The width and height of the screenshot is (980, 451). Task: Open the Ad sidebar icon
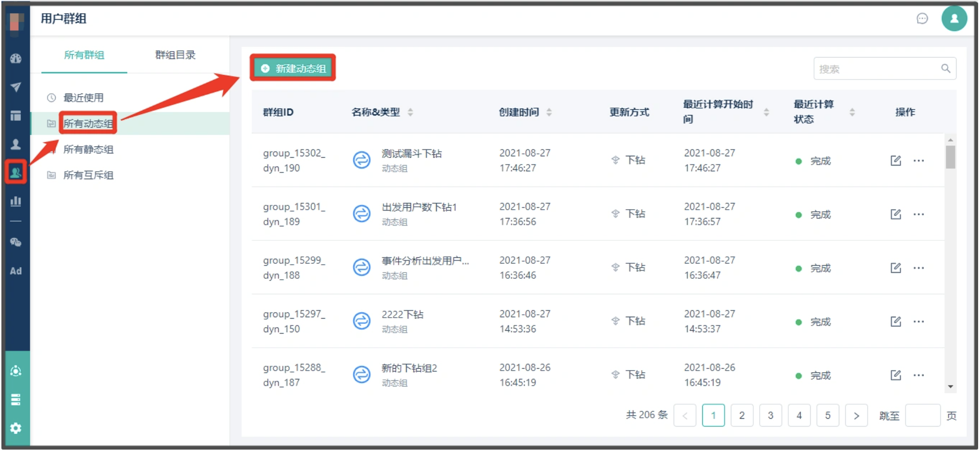16,271
